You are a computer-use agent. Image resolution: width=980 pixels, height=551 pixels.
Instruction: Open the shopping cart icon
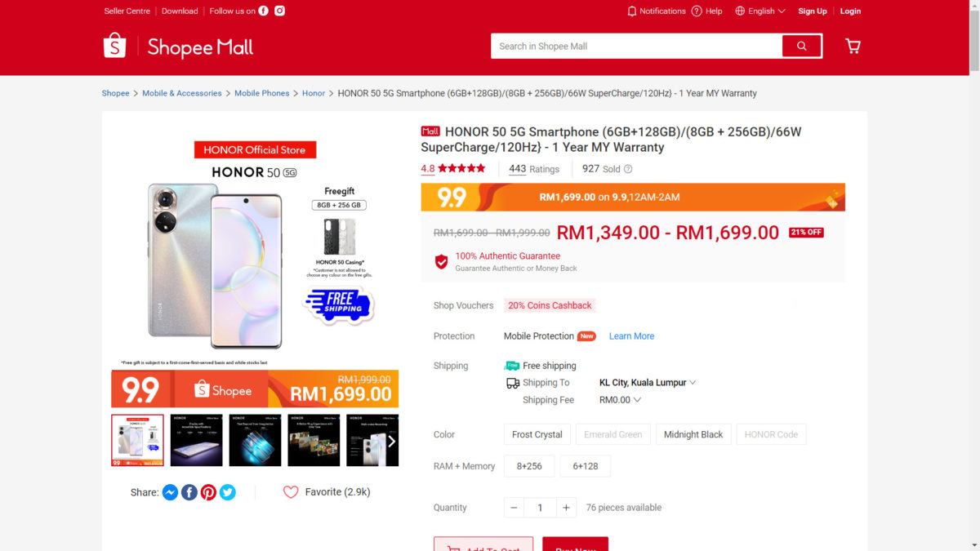coord(853,47)
